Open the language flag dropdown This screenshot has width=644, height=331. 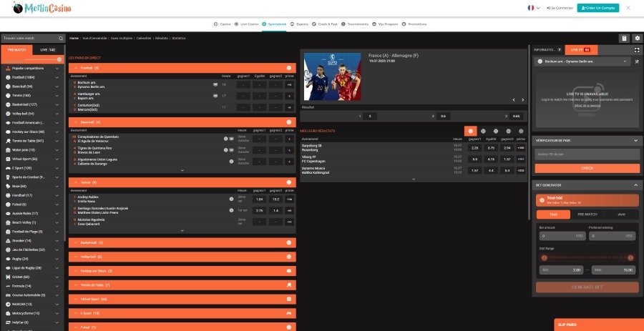(534, 8)
